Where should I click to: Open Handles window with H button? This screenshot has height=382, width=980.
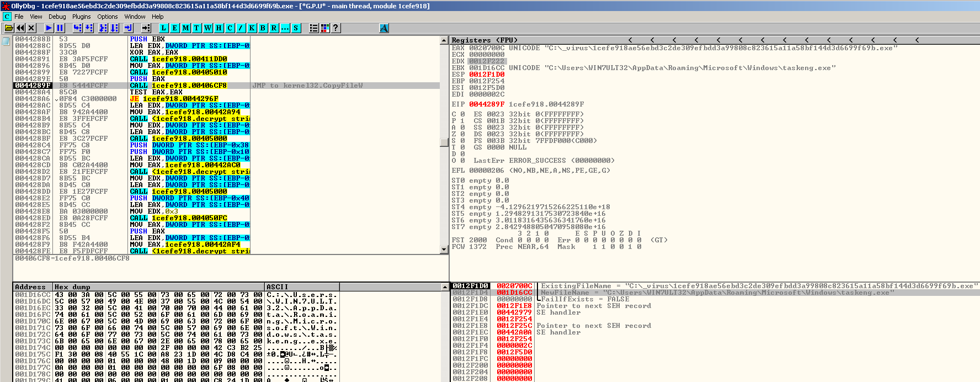pyautogui.click(x=219, y=28)
